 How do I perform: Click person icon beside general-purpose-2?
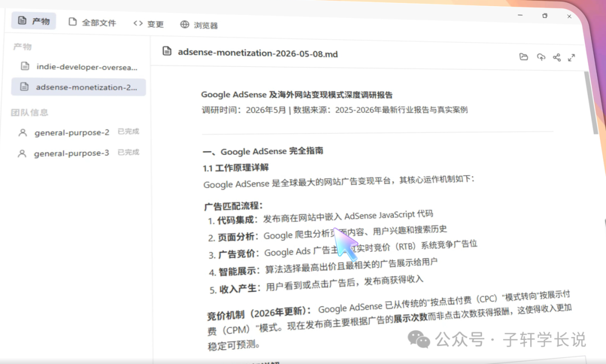23,133
